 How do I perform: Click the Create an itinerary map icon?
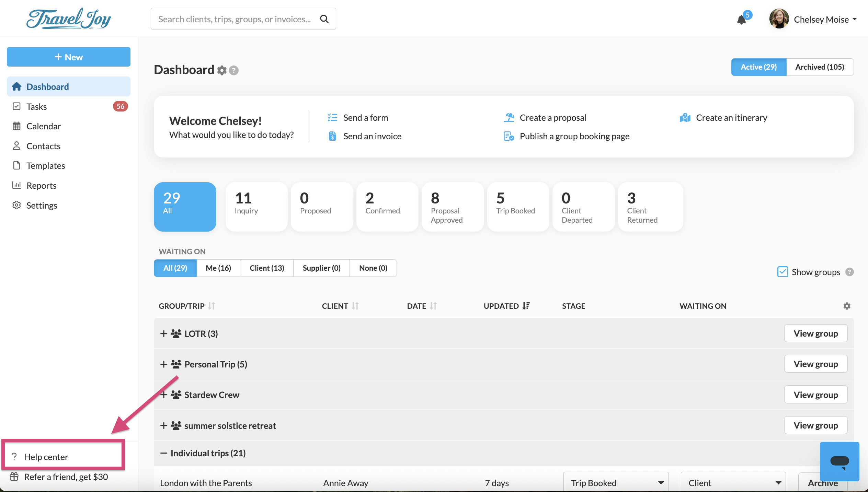pos(685,118)
